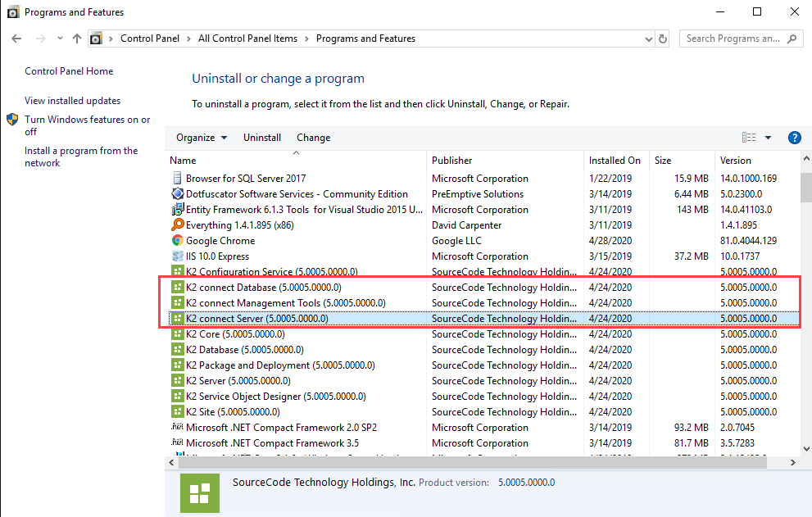Click the K2 Database icon

click(x=177, y=349)
